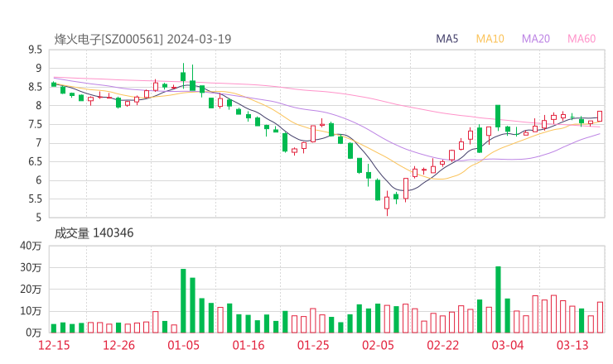Click the 40万 volume axis label

(31, 246)
